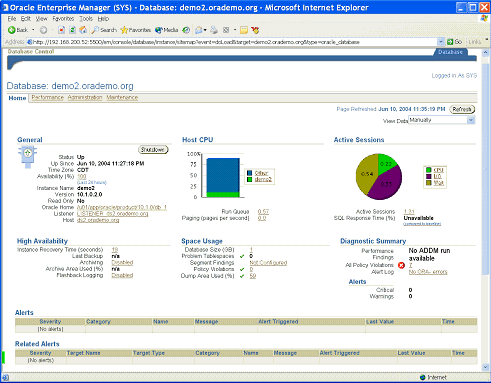Open the Mail button dropdown arrow
The height and width of the screenshot is (383, 491).
[205, 30]
